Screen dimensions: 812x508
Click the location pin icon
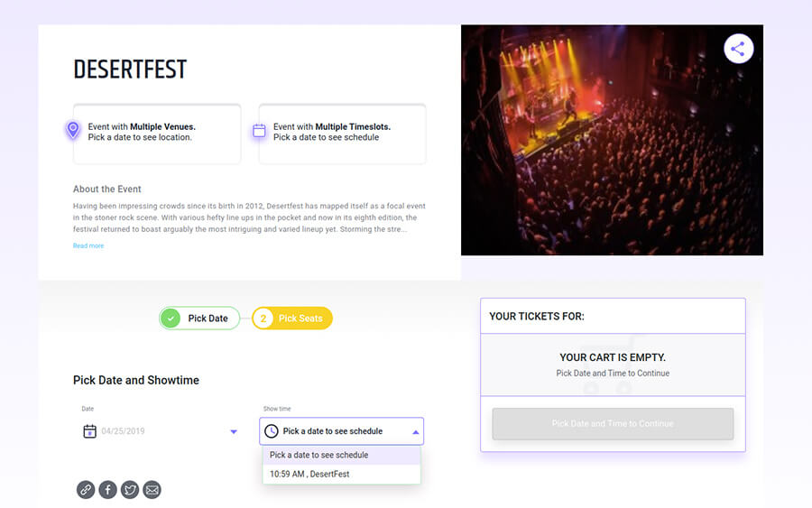tap(73, 129)
